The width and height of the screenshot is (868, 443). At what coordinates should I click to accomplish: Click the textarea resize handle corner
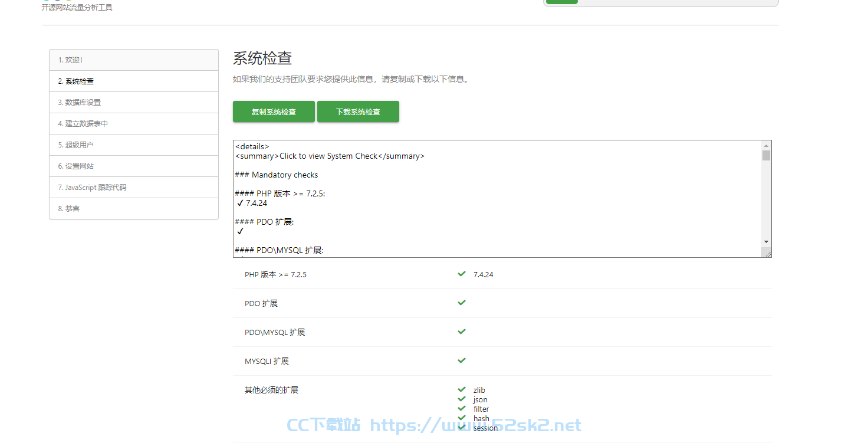[x=767, y=252]
